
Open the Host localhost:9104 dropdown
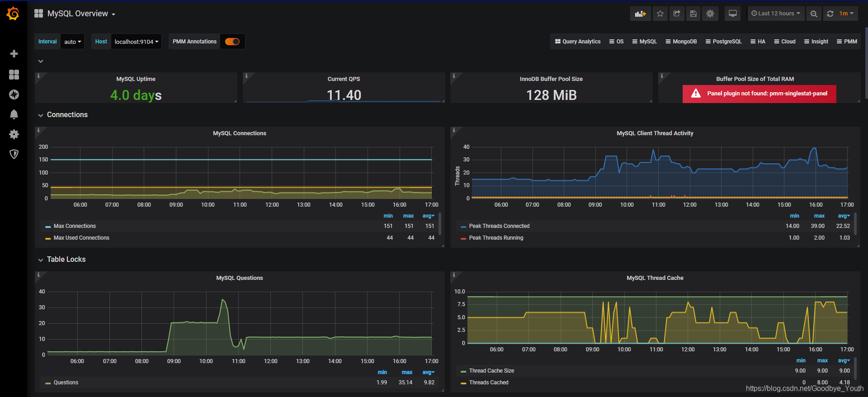click(136, 42)
